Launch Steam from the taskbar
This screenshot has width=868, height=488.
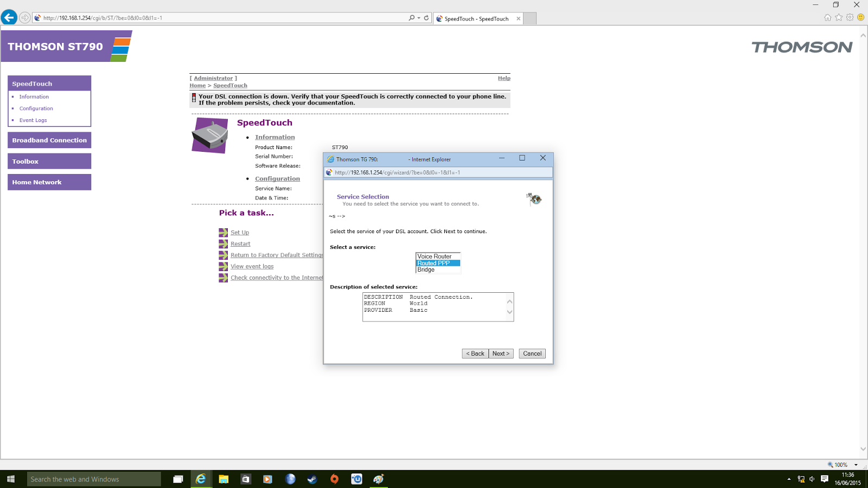tap(312, 479)
